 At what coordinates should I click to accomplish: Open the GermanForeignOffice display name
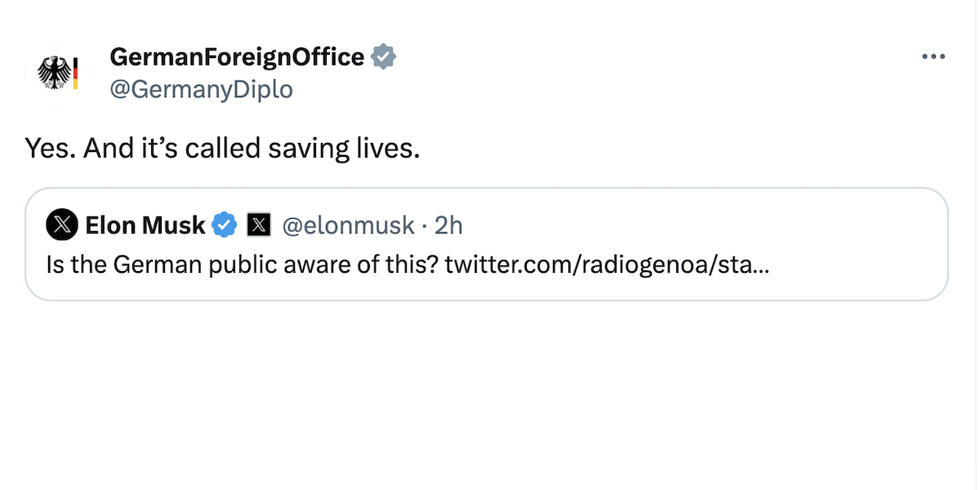point(237,57)
